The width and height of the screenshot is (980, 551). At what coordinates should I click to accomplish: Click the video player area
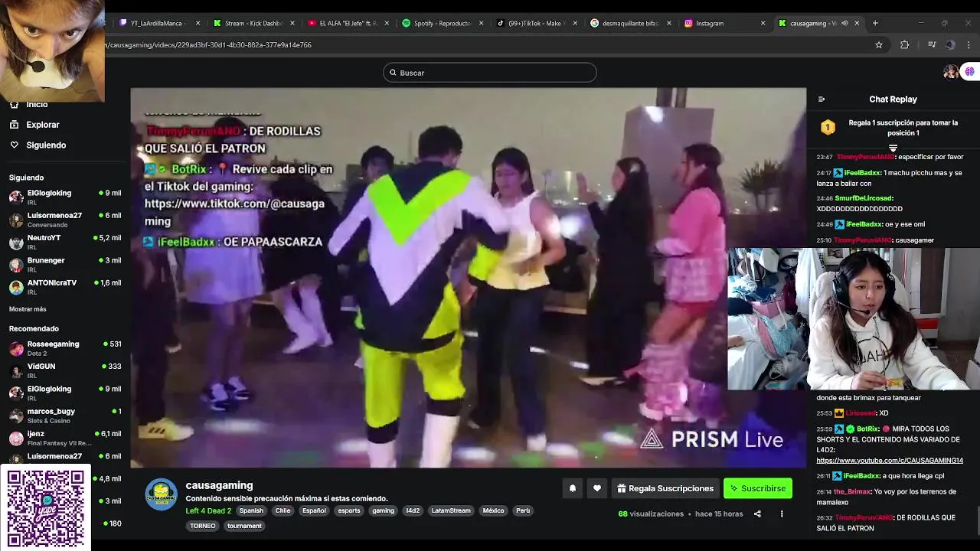pyautogui.click(x=468, y=278)
